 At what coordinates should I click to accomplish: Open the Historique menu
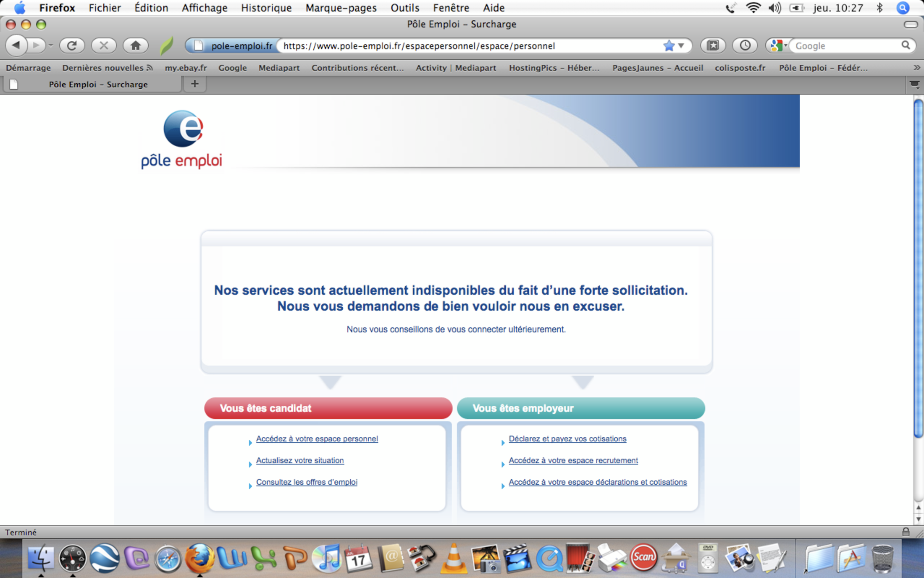tap(266, 8)
